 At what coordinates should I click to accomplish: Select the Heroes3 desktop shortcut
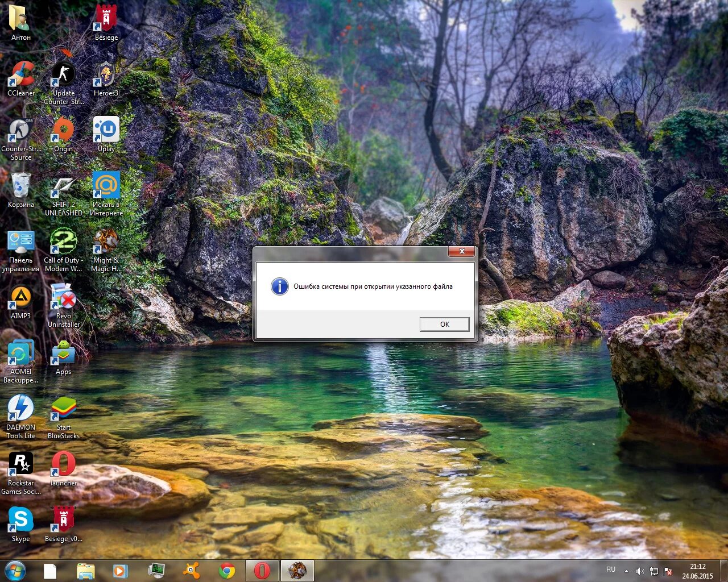pos(106,78)
